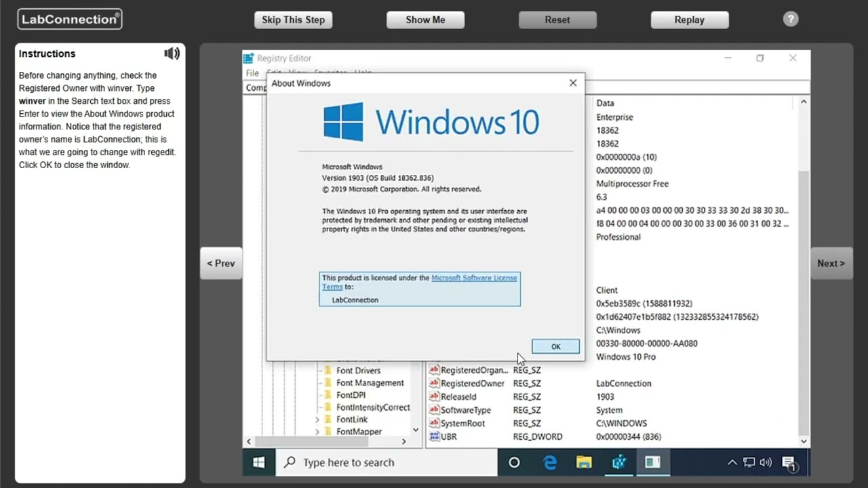Click values pane scroll down arrow
Viewport: 868px width, 488px height.
(x=804, y=441)
